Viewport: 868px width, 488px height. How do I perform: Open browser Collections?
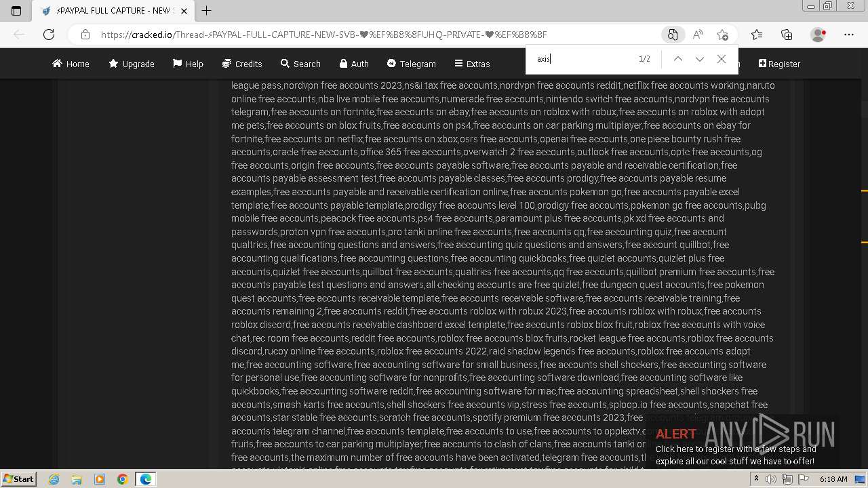click(787, 35)
